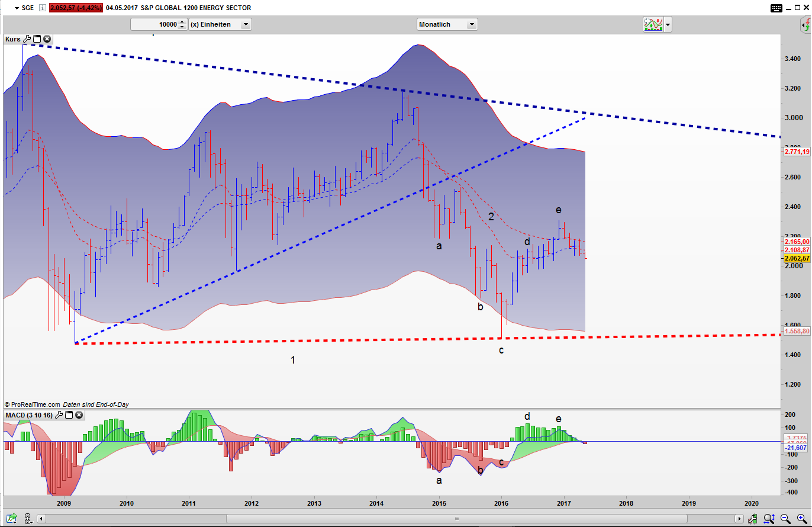This screenshot has height=527, width=812.
Task: Open the SGE instrument info icon
Action: click(43, 8)
